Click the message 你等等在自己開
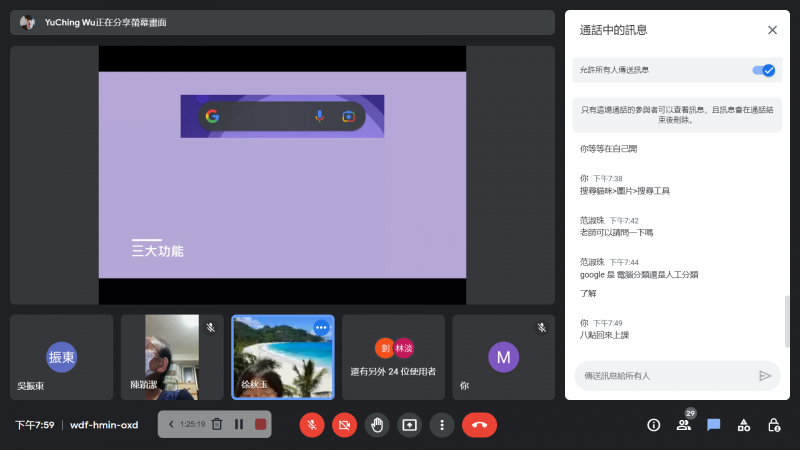Screen dimensions: 800x450 coord(608,149)
